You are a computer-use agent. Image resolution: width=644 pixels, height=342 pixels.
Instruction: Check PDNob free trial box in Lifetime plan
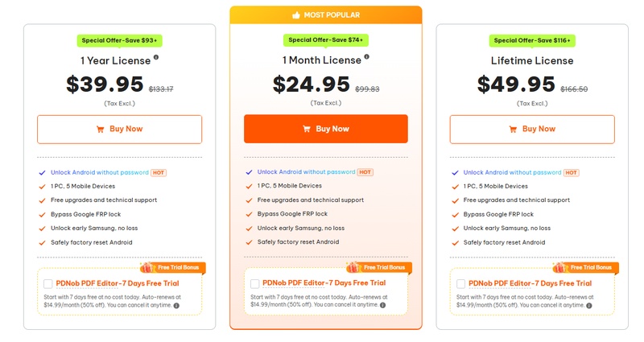click(x=461, y=283)
